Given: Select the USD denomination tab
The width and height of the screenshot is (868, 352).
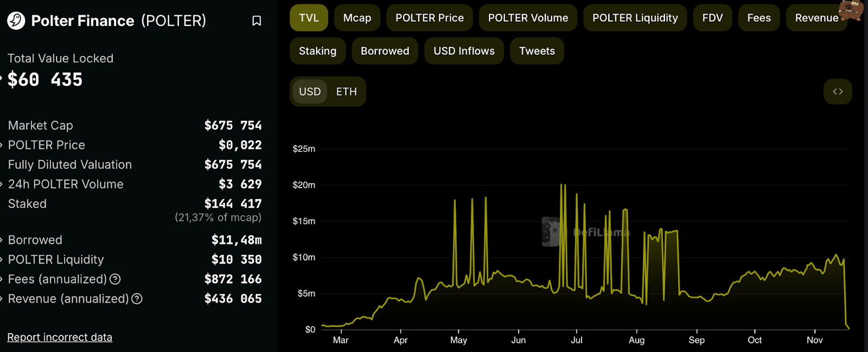Looking at the screenshot, I should tap(310, 92).
